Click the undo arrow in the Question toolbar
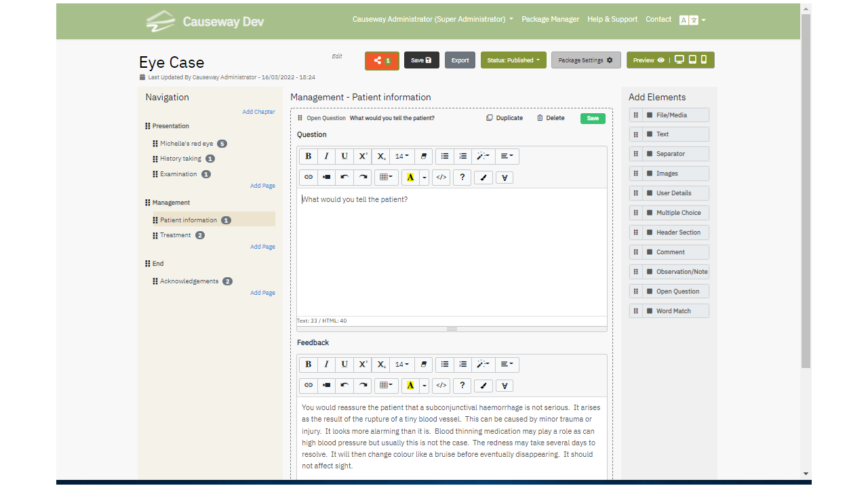 pyautogui.click(x=344, y=177)
